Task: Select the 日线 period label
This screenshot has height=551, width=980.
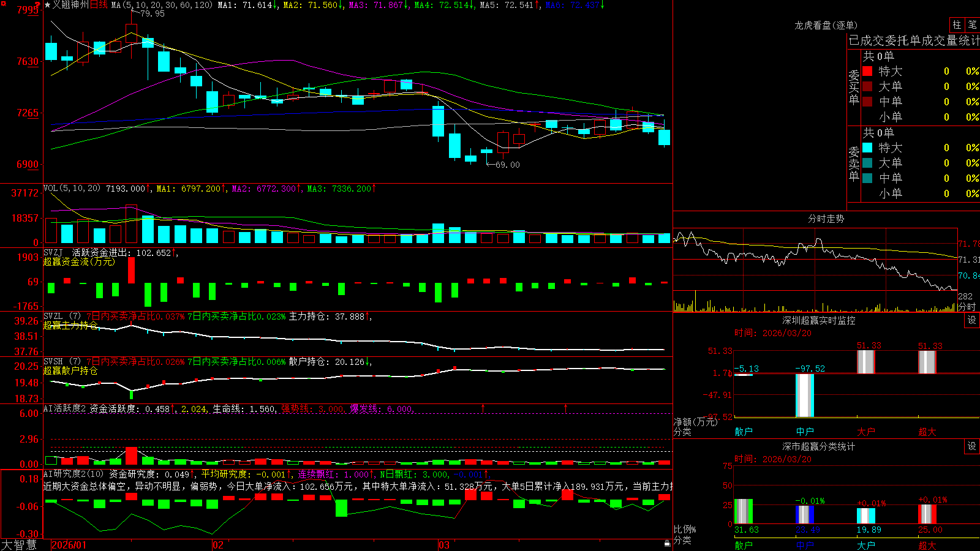Action: click(99, 5)
